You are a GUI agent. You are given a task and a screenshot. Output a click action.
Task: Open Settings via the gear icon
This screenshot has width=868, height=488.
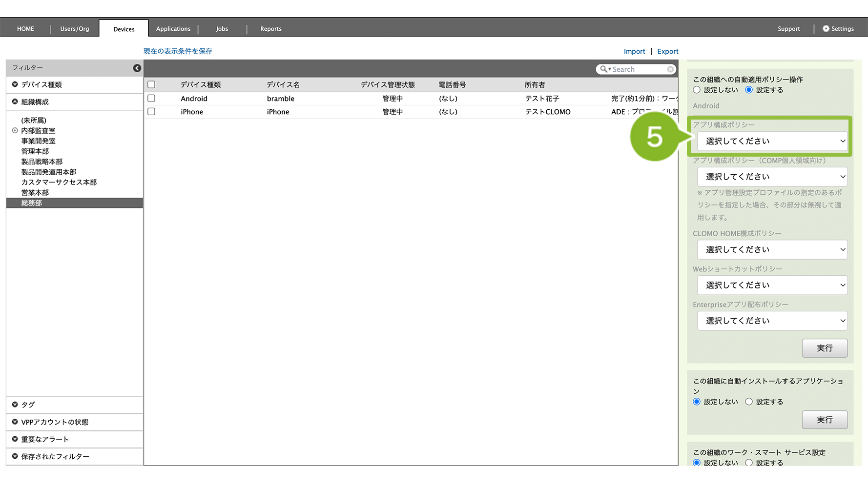(x=826, y=29)
